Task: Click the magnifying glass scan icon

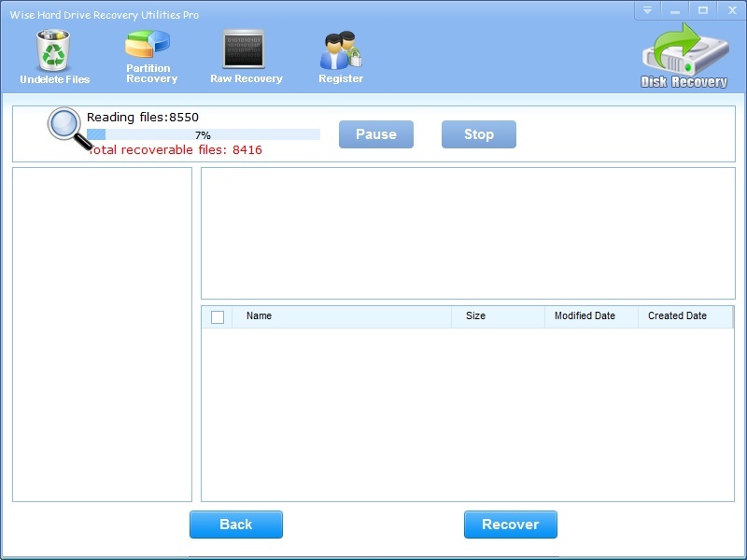Action: coord(69,129)
